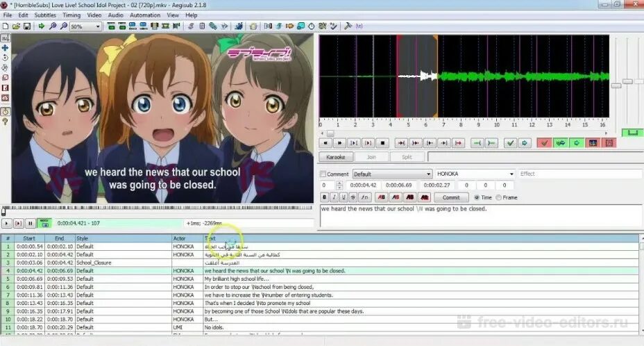The width and height of the screenshot is (644, 346).
Task: Click the audio horizontal scrollbar
Action: 464,133
